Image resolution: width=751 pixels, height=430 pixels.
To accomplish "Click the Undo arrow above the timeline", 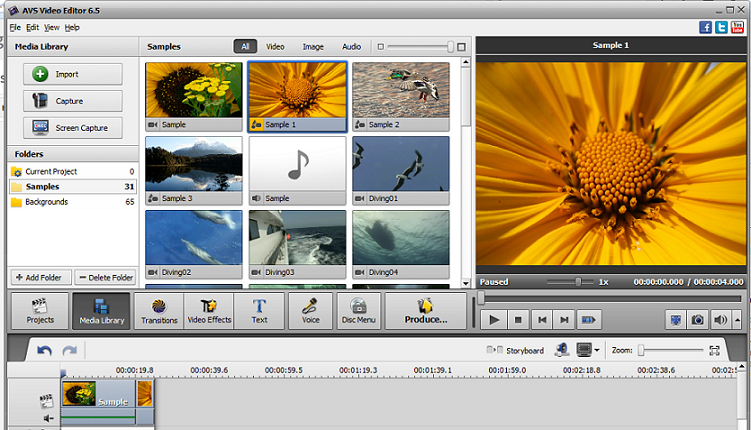I will (x=44, y=351).
